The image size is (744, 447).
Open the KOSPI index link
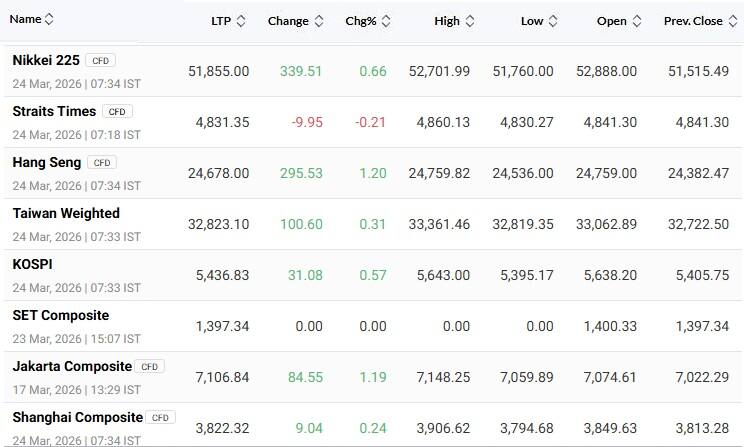(x=32, y=264)
